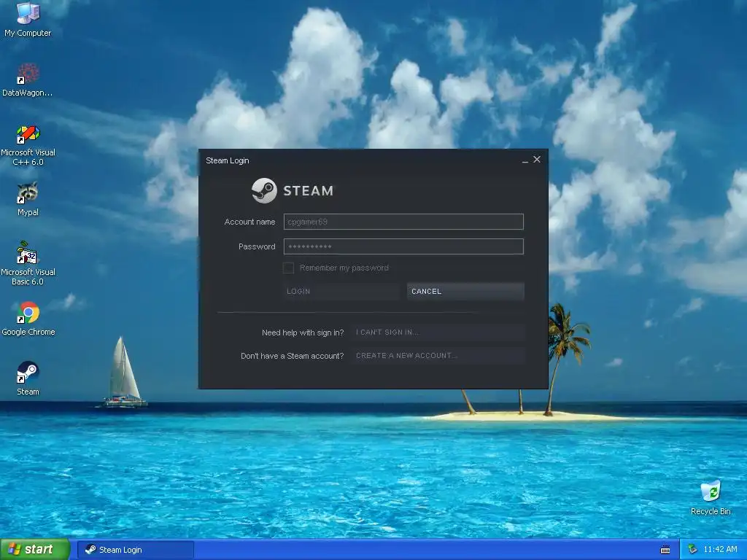Screen dimensions: 747x560
Task: Select the DataWagon desktop shortcut
Action: click(x=28, y=80)
